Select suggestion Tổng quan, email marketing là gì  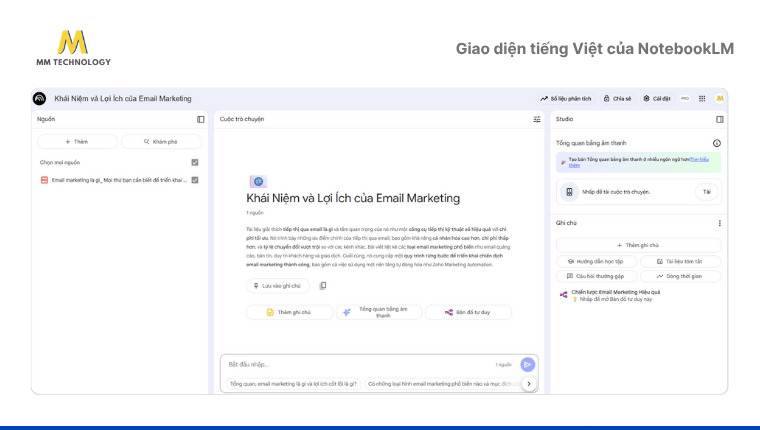click(293, 384)
